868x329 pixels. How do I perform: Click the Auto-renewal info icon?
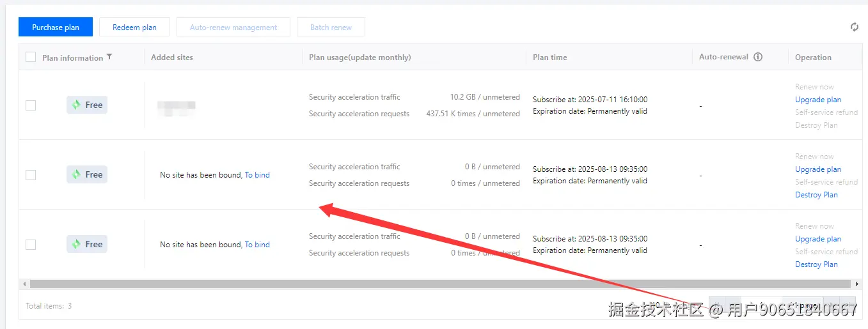[x=758, y=57]
